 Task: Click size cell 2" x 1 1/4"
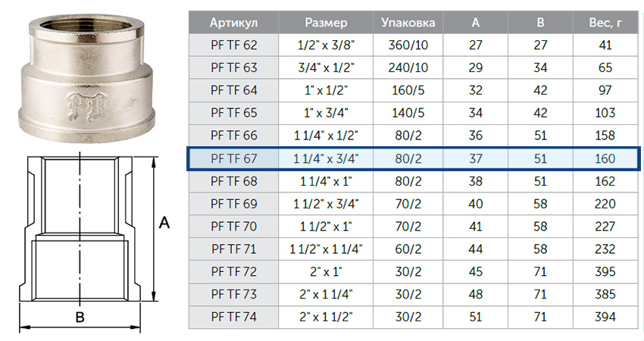coord(326,294)
